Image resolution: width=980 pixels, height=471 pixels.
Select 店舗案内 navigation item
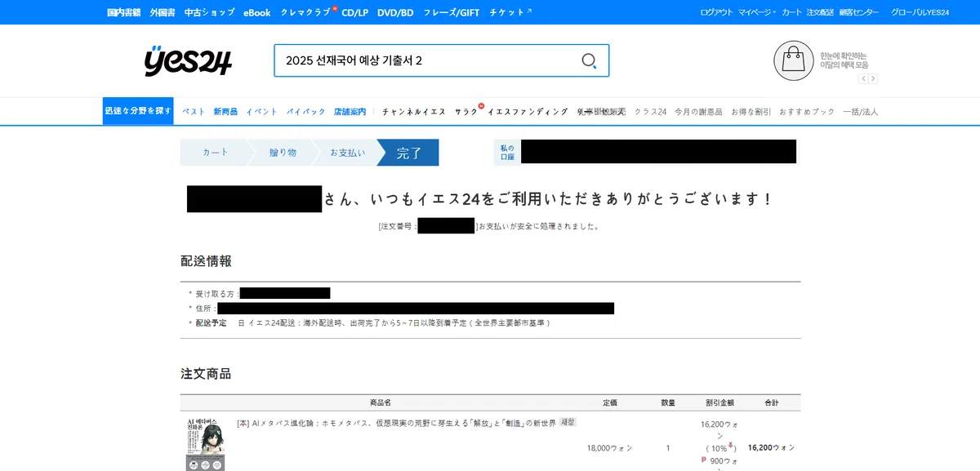[350, 112]
